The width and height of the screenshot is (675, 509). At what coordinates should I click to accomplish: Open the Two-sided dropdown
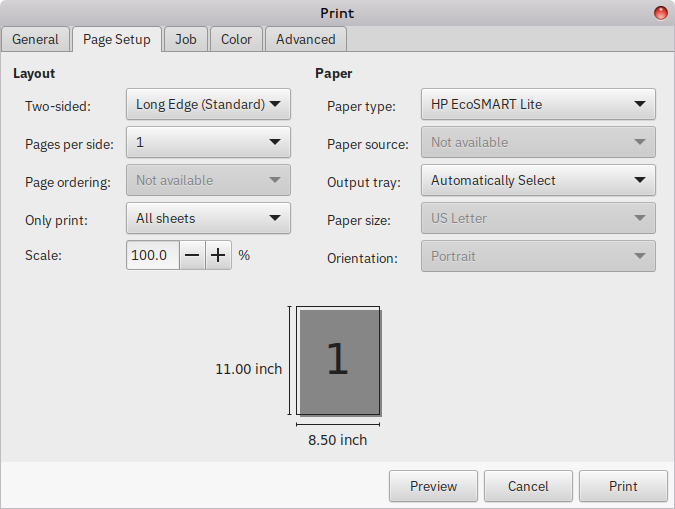click(x=208, y=104)
